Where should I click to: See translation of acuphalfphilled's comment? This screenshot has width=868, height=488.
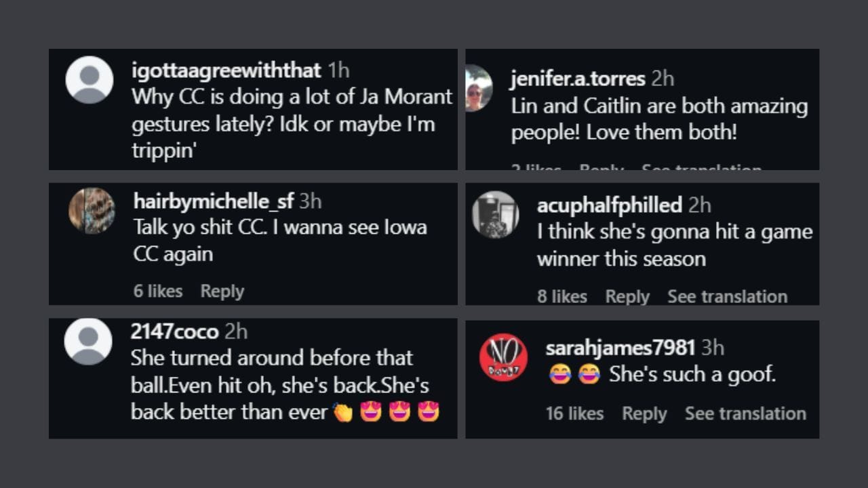tap(727, 296)
